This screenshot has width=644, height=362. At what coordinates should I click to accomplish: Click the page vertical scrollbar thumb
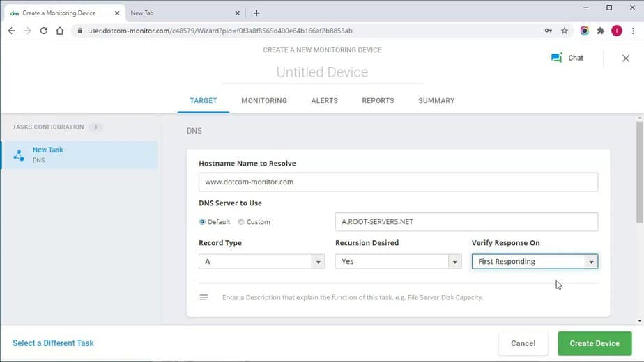click(x=640, y=173)
